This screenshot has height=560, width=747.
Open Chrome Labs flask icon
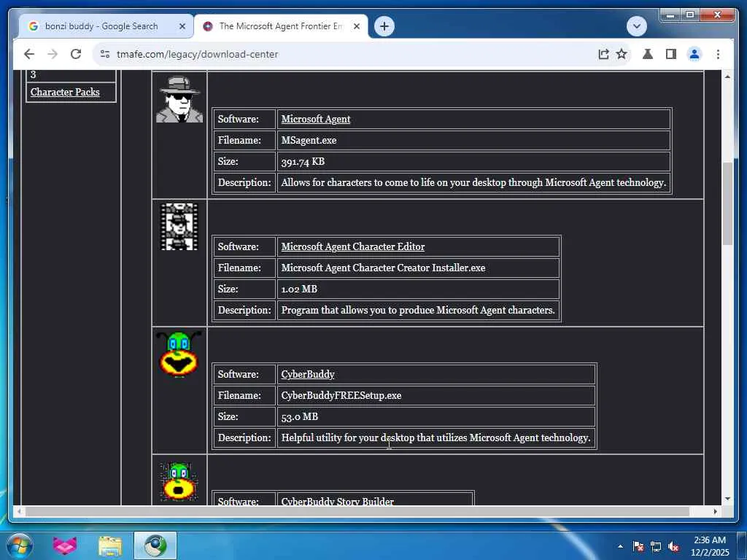[x=648, y=54]
